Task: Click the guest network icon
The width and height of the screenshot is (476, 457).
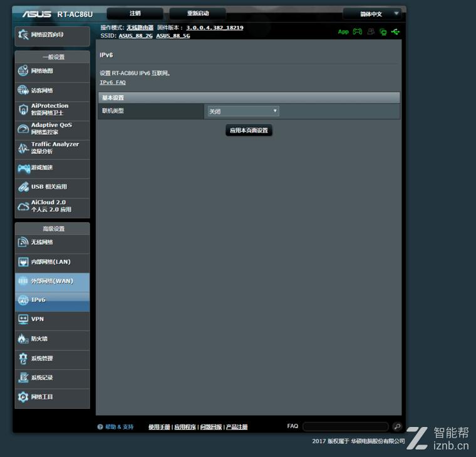Action: tap(23, 90)
